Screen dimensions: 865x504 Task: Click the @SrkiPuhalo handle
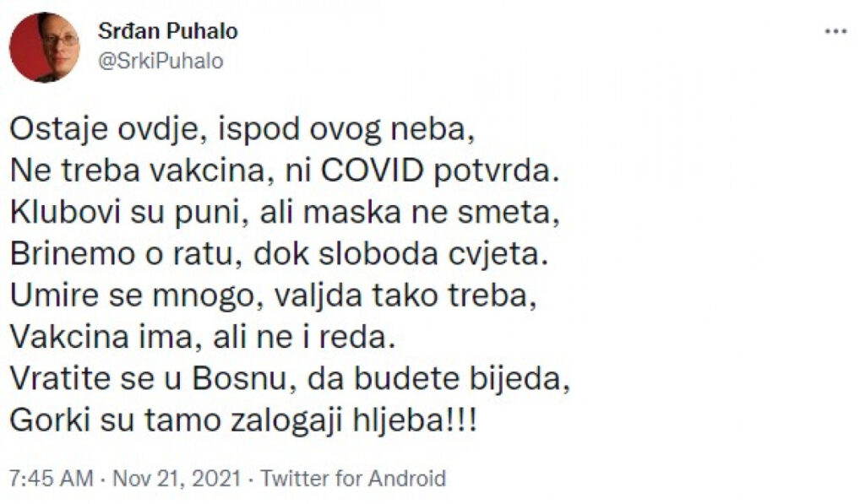161,62
